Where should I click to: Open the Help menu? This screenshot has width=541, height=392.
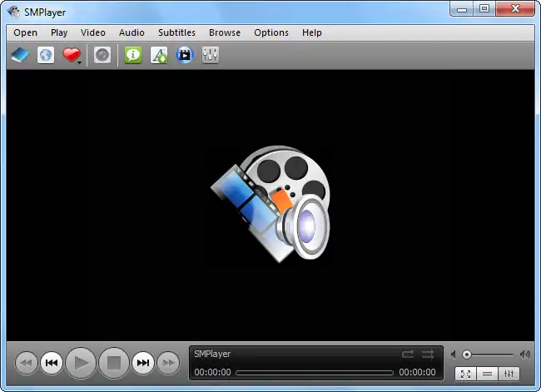(312, 32)
